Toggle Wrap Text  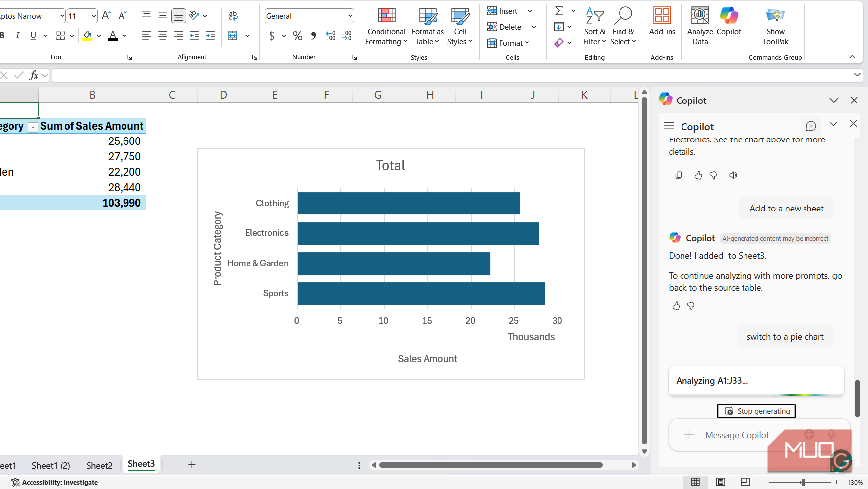[x=233, y=16]
